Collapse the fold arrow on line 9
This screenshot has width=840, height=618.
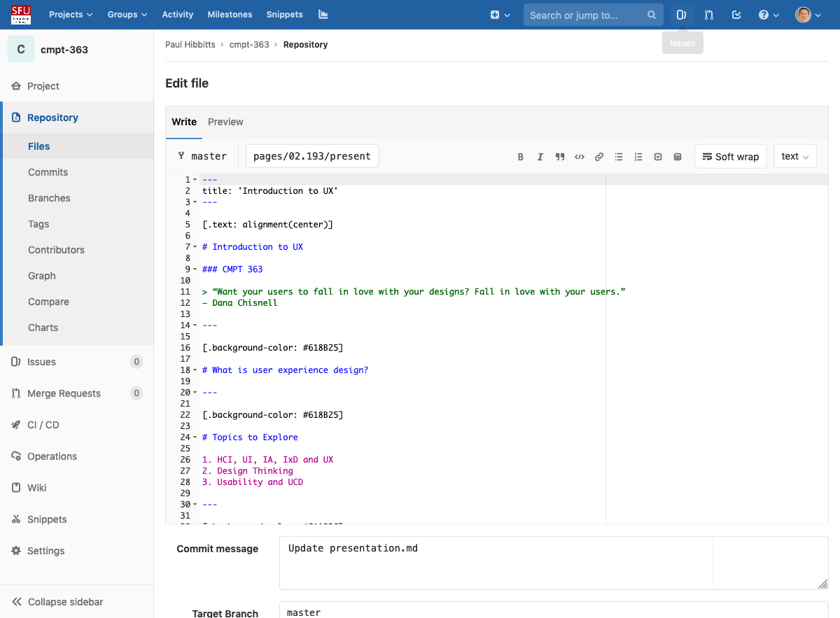pyautogui.click(x=195, y=269)
